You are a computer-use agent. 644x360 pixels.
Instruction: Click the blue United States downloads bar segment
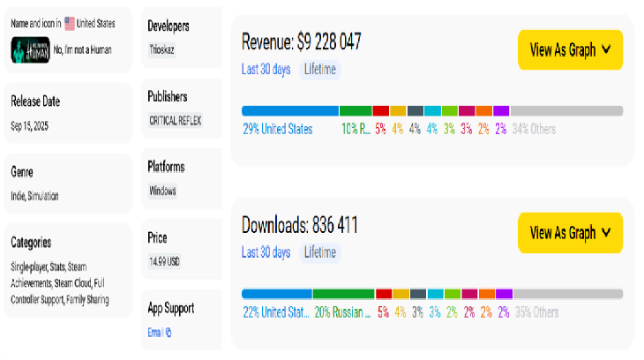coord(276,294)
